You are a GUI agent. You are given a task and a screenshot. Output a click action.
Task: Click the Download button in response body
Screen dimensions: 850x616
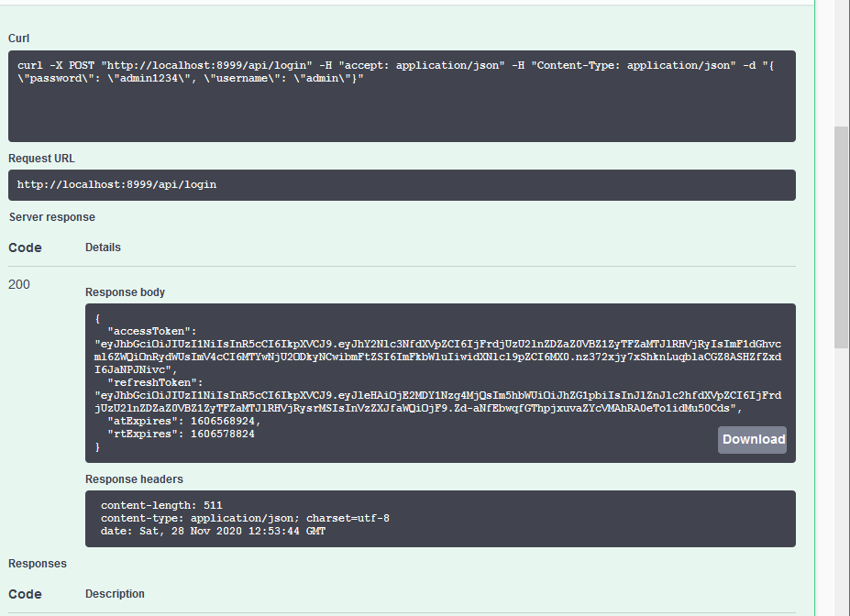pyautogui.click(x=752, y=439)
